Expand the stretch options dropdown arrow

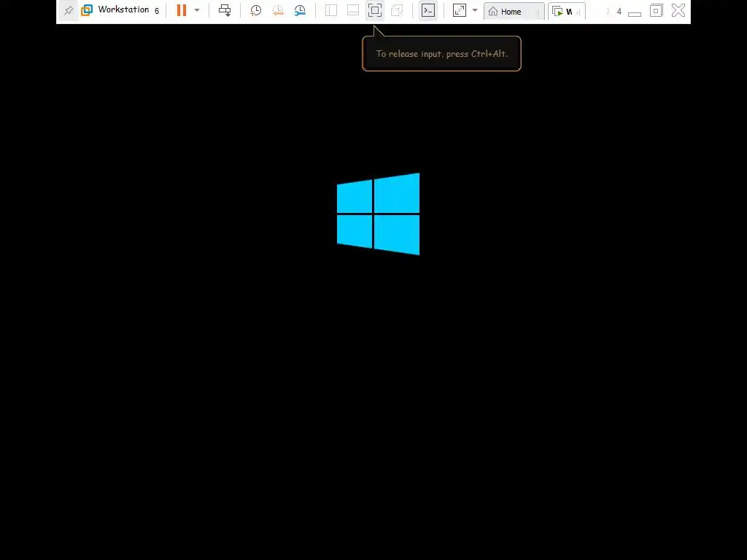[475, 10]
